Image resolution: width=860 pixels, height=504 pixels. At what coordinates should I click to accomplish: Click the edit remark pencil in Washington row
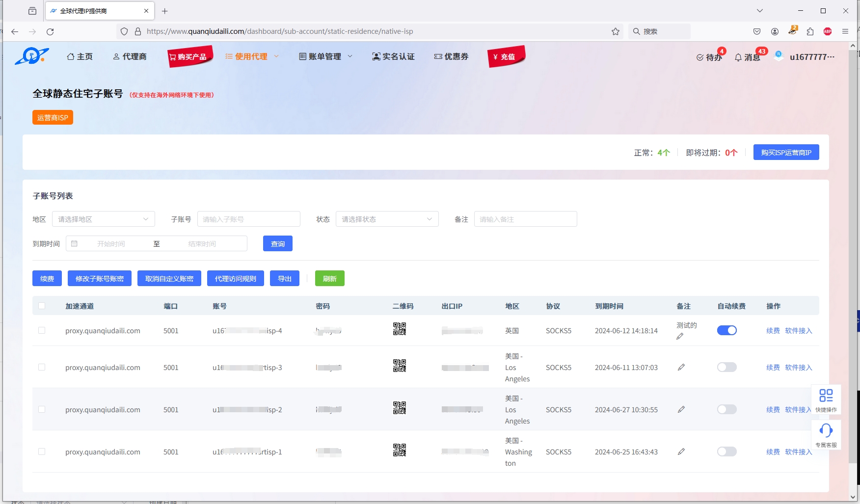pos(681,451)
